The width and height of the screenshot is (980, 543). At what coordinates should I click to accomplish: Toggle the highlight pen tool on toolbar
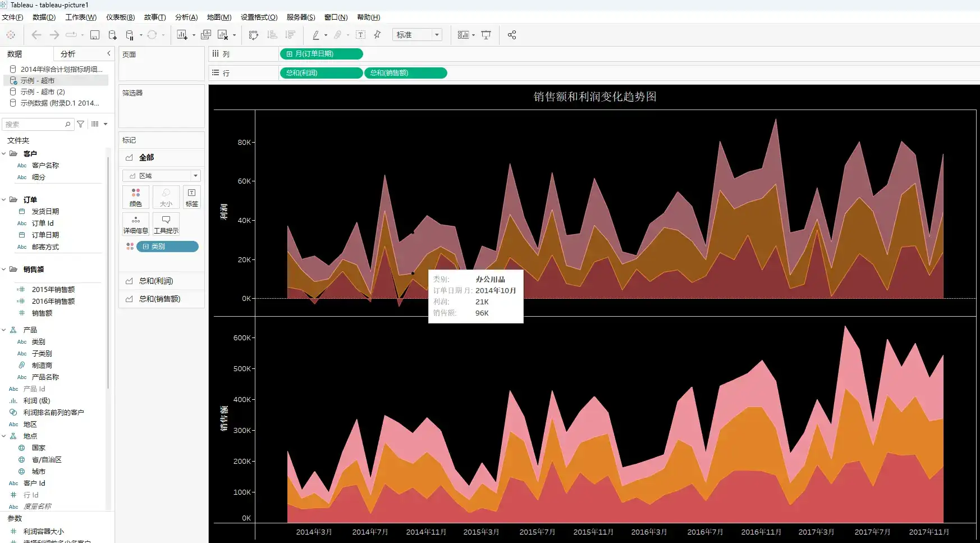coord(315,35)
